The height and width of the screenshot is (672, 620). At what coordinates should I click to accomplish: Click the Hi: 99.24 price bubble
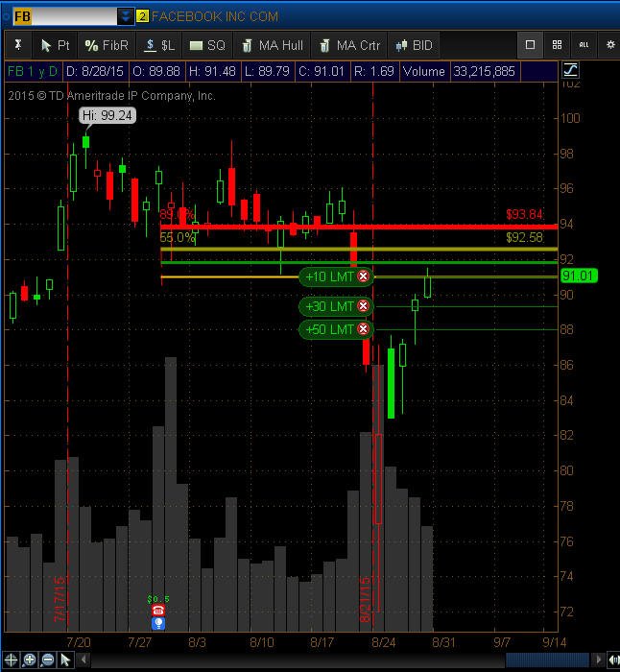(107, 115)
